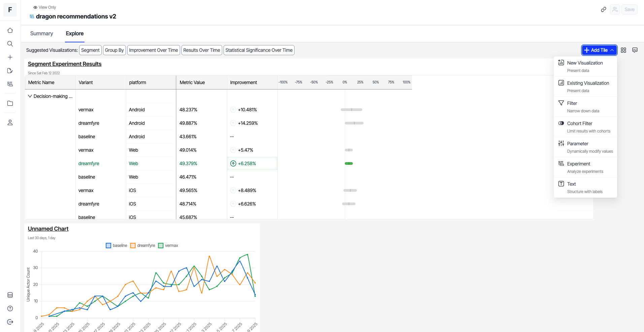644x332 pixels.
Task: Copy link using the chain icon
Action: tap(604, 9)
